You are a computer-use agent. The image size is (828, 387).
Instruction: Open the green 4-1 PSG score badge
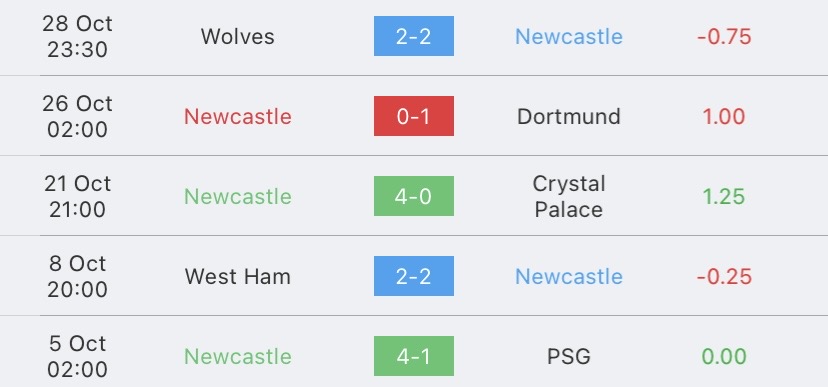click(x=413, y=356)
